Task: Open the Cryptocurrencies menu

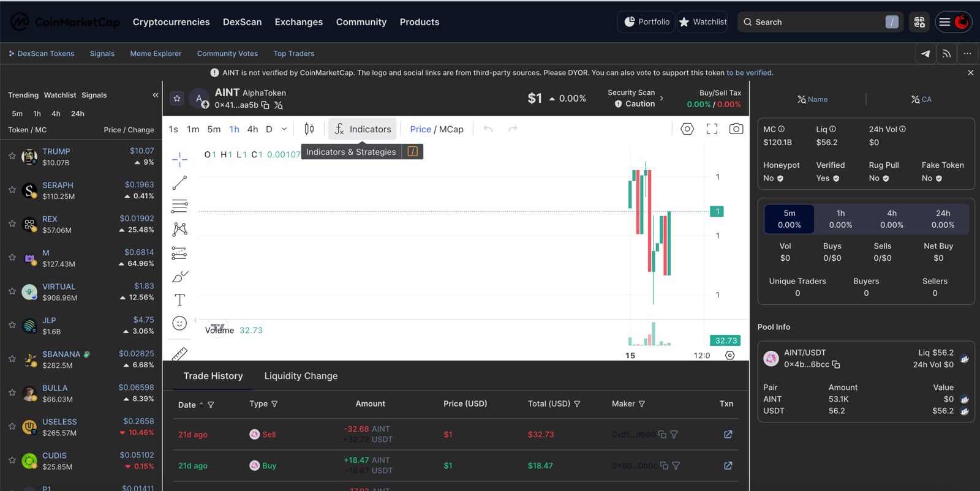Action: click(171, 22)
